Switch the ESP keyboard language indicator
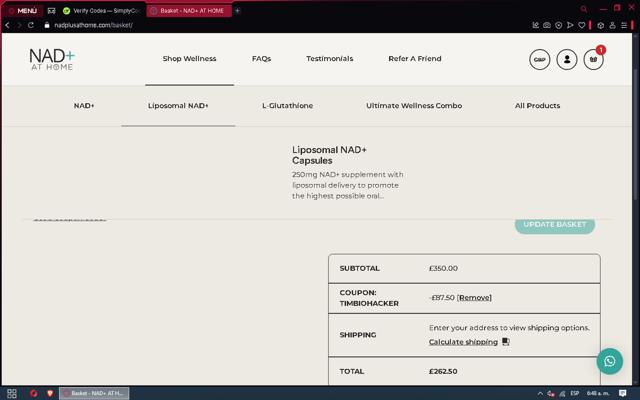The height and width of the screenshot is (400, 640). click(x=575, y=393)
